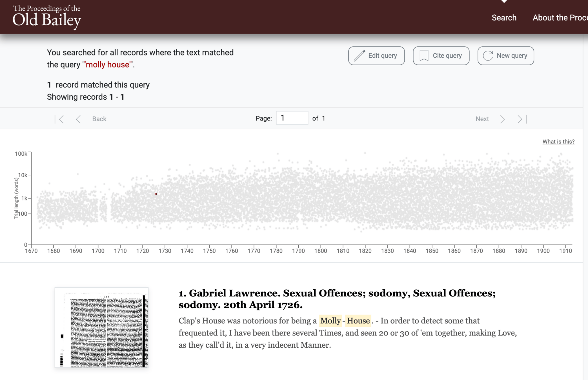Image resolution: width=588 pixels, height=380 pixels.
Task: Click the Next pagination link
Action: click(x=482, y=119)
